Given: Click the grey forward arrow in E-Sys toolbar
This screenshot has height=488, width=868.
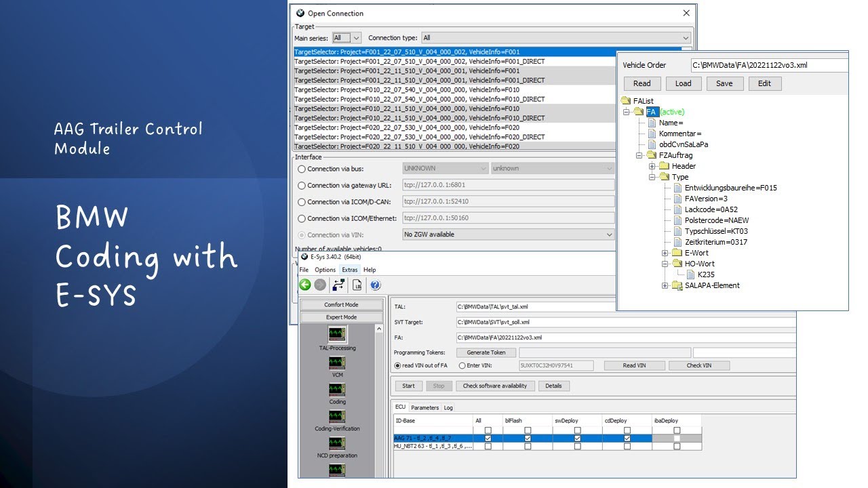Looking at the screenshot, I should (x=320, y=285).
